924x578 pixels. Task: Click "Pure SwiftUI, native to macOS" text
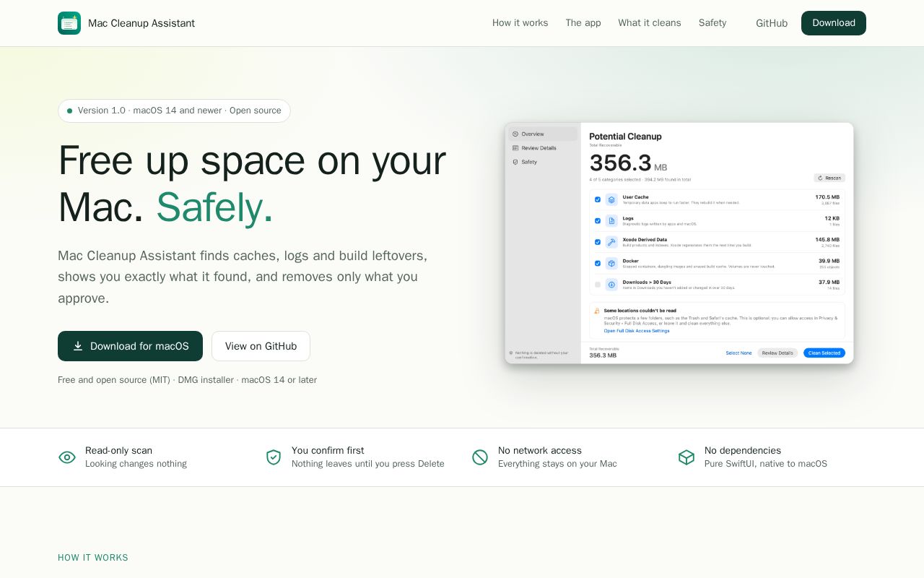click(x=766, y=464)
